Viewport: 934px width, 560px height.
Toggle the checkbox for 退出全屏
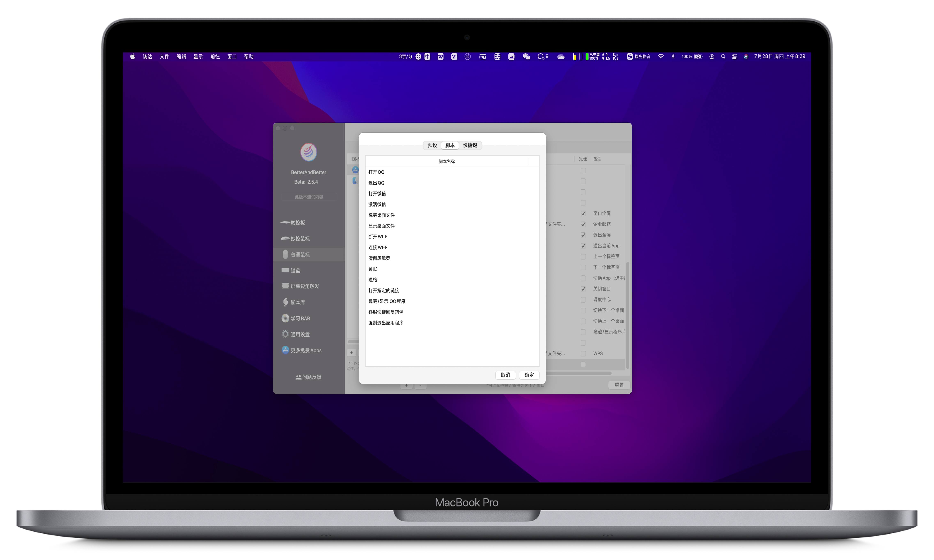[583, 235]
